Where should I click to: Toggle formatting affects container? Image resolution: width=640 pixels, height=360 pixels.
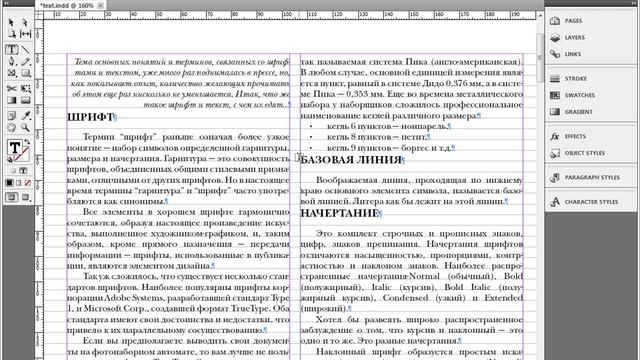[13, 171]
